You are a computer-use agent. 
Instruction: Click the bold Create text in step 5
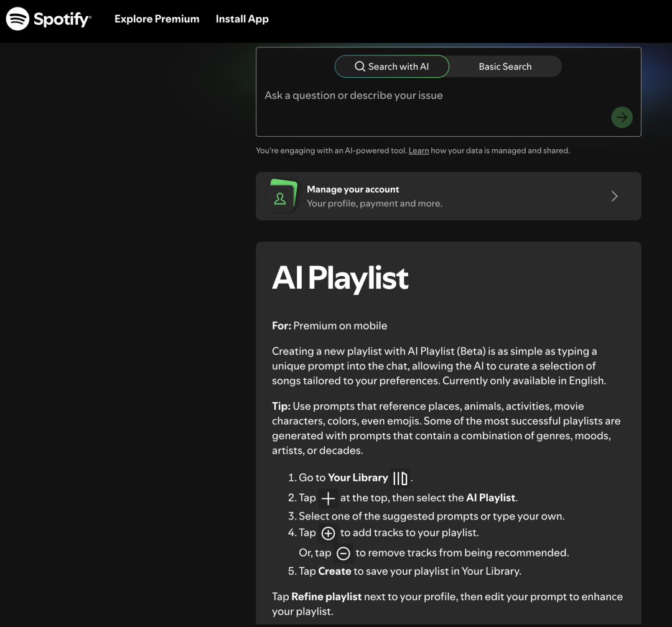coord(334,570)
